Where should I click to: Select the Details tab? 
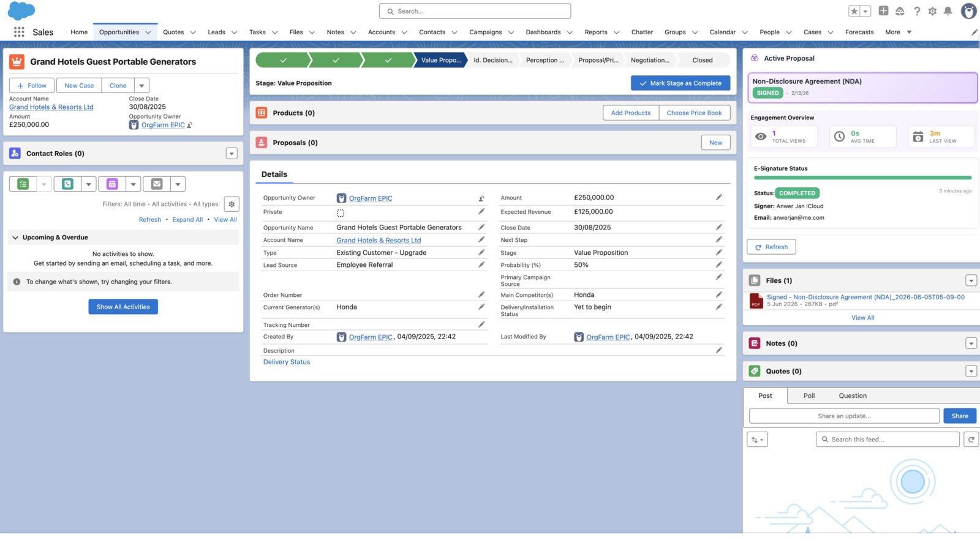coord(274,174)
